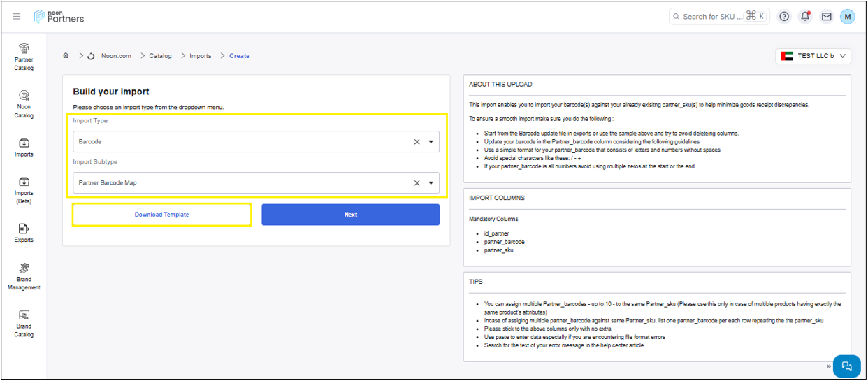This screenshot has width=868, height=381.
Task: Open Noon Catalog from sidebar
Action: point(24,103)
